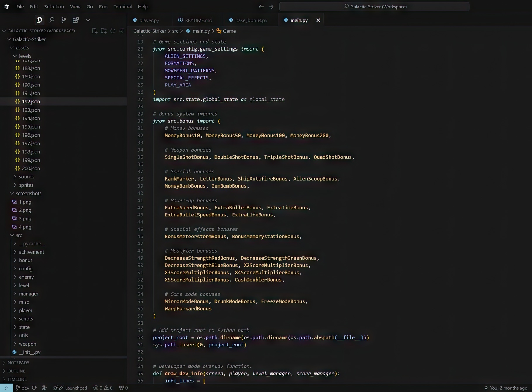Expand the OUTLINE panel section
The width and height of the screenshot is (532, 392).
(16, 371)
